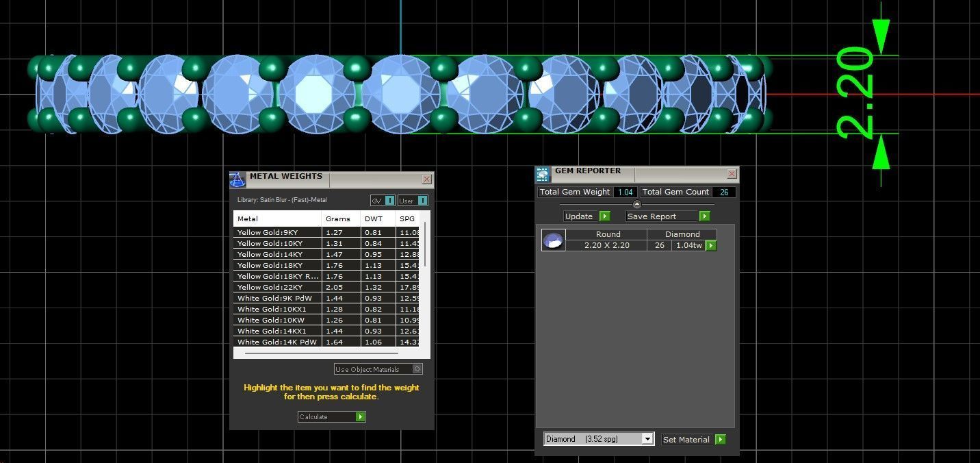
Task: Enable Use Object Materials option
Action: 378,369
